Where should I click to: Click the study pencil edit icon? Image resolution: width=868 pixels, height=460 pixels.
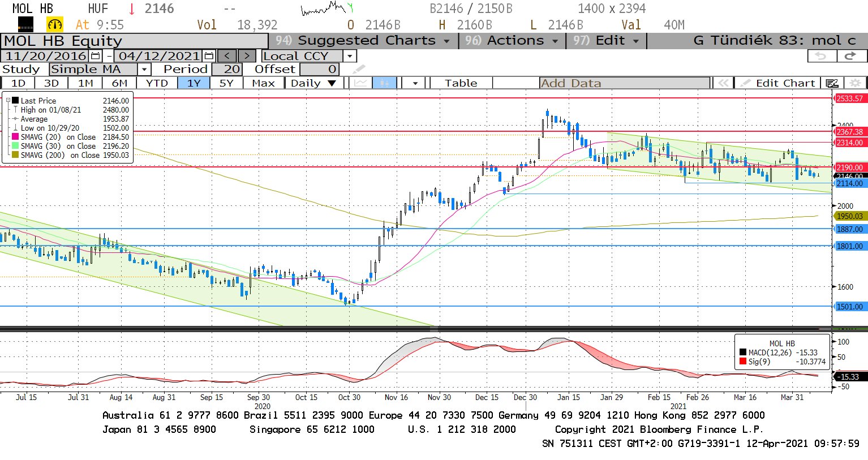pyautogui.click(x=359, y=70)
